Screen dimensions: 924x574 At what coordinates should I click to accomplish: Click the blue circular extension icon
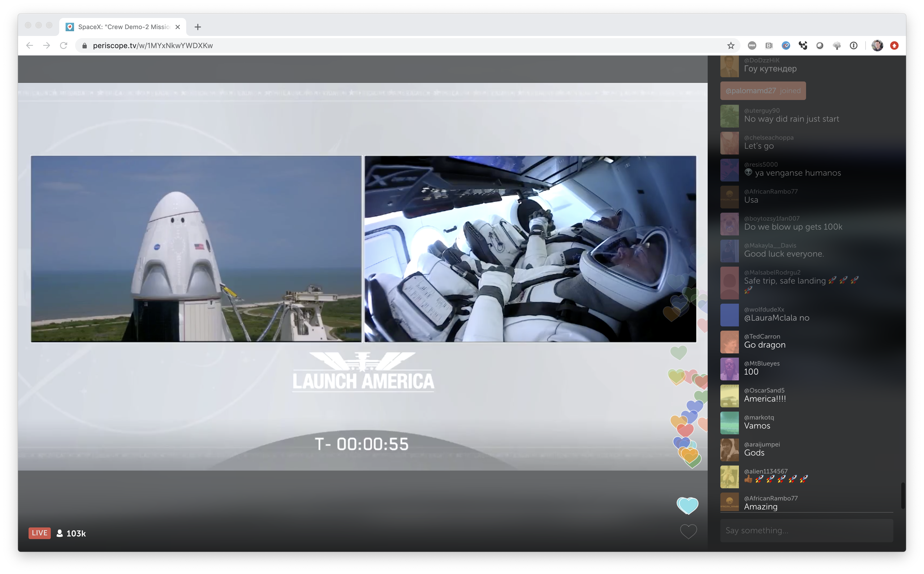(x=786, y=45)
